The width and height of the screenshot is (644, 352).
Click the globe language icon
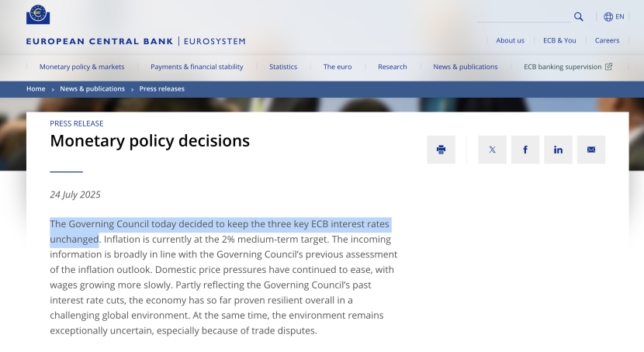click(x=608, y=16)
